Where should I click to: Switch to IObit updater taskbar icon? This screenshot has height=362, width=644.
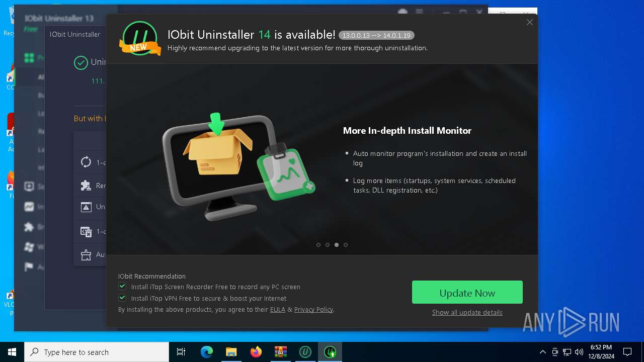coord(330,352)
